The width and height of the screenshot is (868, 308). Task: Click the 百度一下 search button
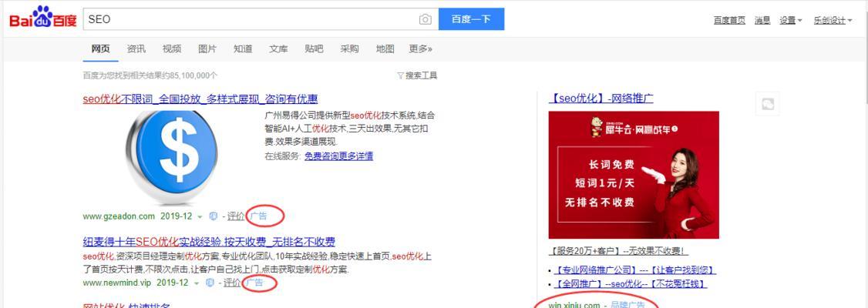tap(471, 19)
